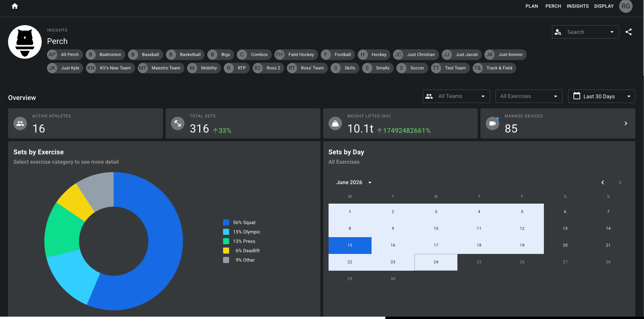Screen dimensions: 644x319
Task: Go to the home page icon
Action: (15, 6)
